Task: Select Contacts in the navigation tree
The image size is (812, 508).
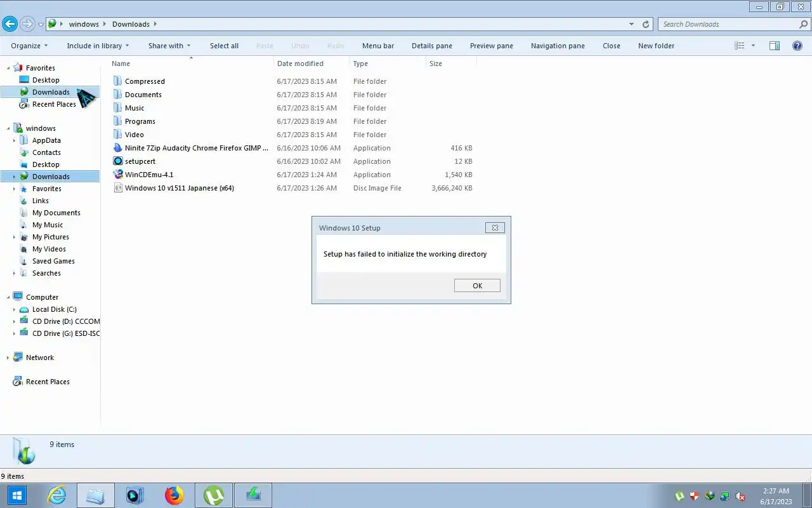Action: pyautogui.click(x=46, y=152)
